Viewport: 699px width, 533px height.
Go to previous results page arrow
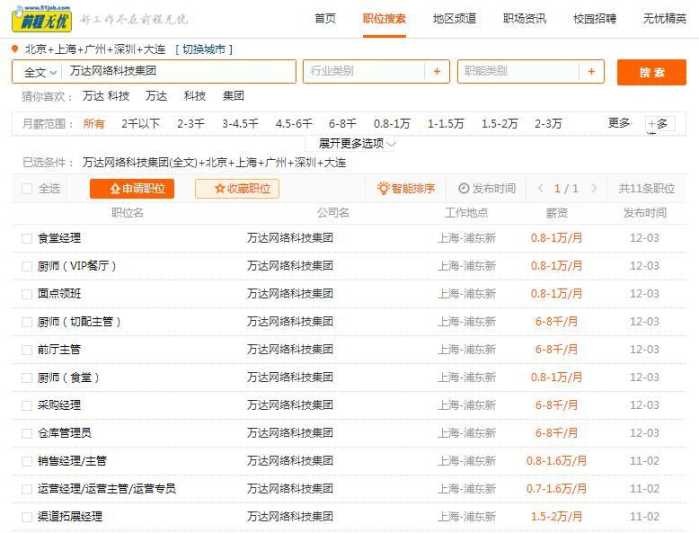(540, 189)
